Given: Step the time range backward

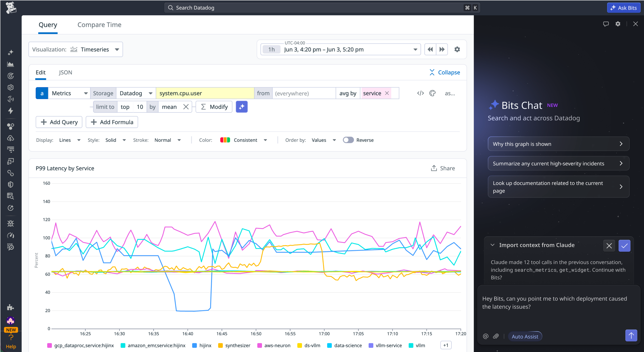Looking at the screenshot, I should point(430,50).
